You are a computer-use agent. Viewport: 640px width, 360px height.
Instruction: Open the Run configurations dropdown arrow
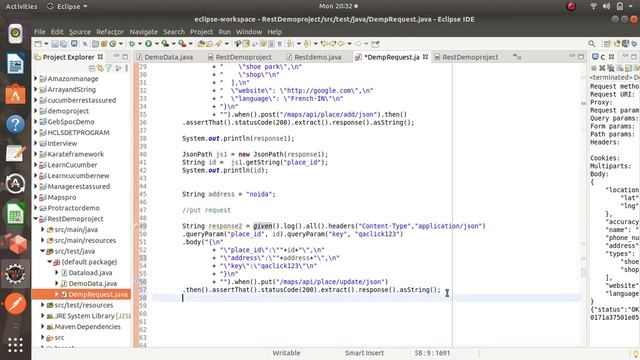(x=156, y=44)
